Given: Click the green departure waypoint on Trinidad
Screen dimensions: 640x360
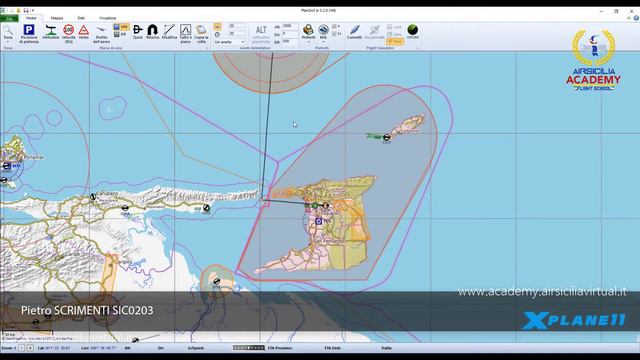Looking at the screenshot, I should point(315,205).
